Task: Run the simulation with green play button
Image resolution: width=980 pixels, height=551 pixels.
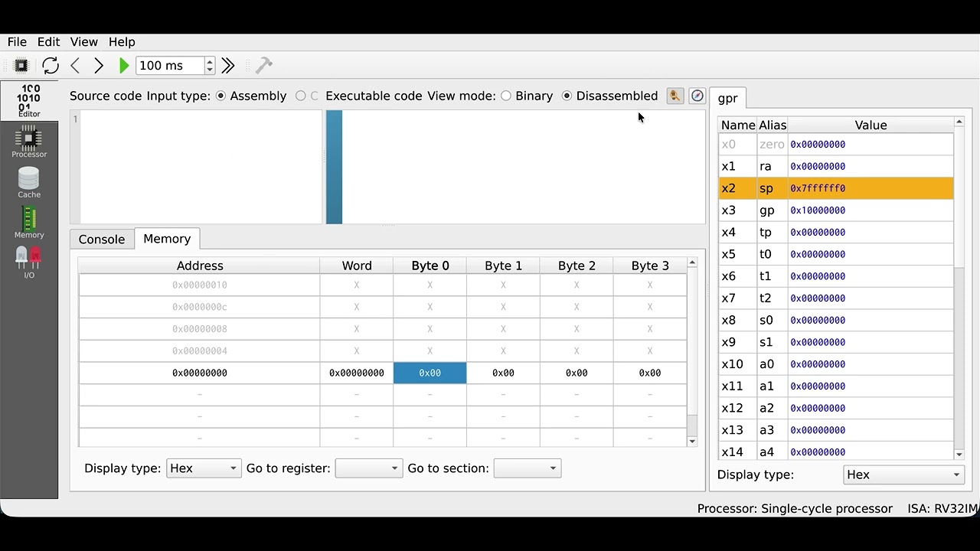Action: [124, 66]
